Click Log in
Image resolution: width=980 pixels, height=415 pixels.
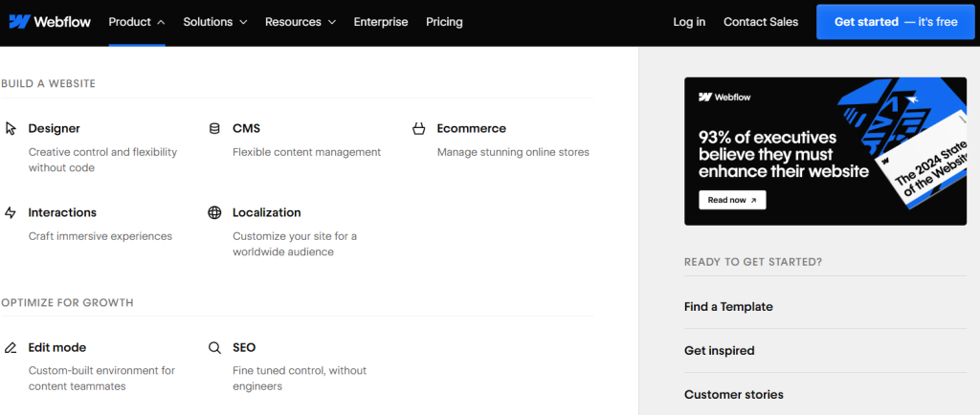[x=689, y=22]
